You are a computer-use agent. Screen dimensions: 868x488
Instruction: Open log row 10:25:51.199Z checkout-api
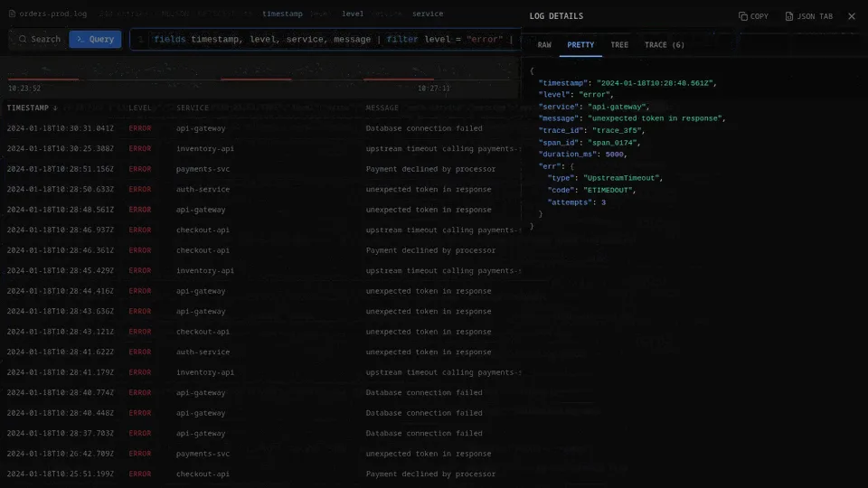260,474
